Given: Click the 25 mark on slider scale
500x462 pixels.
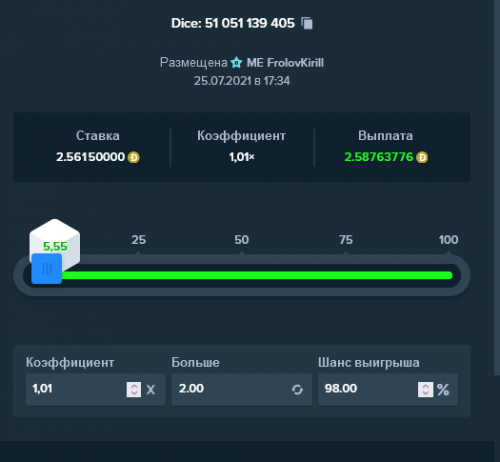Looking at the screenshot, I should (139, 240).
